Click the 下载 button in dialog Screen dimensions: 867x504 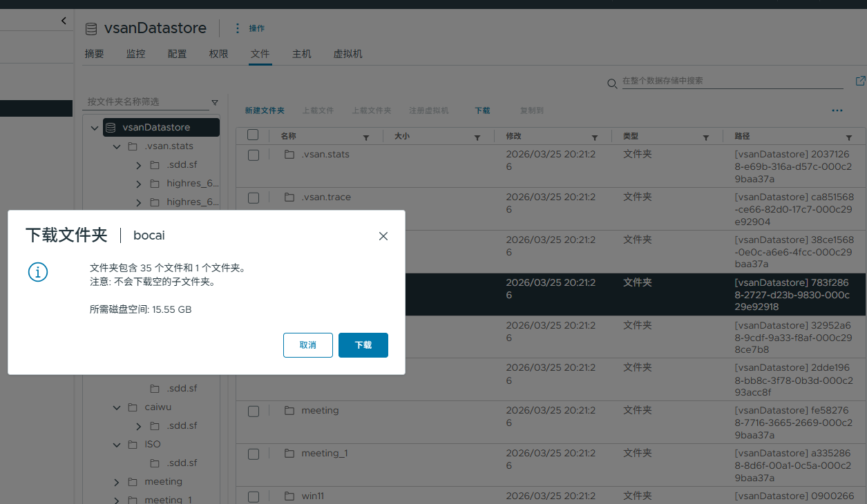click(363, 345)
